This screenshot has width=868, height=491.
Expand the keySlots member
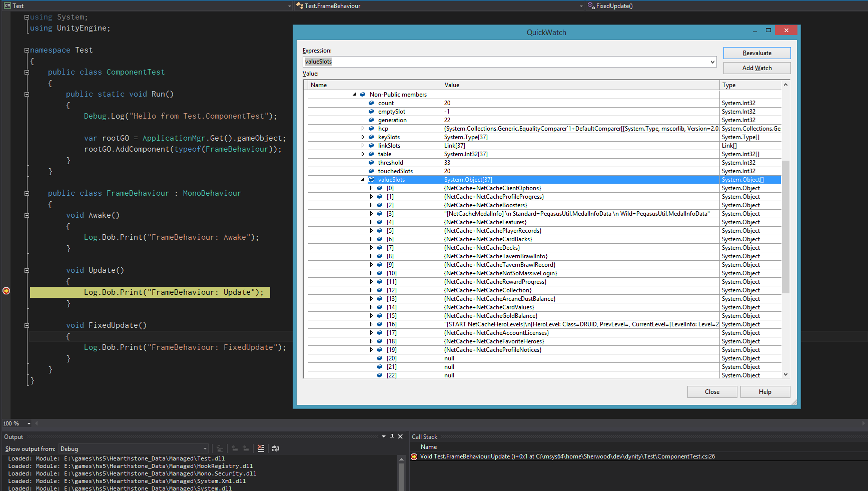[363, 137]
